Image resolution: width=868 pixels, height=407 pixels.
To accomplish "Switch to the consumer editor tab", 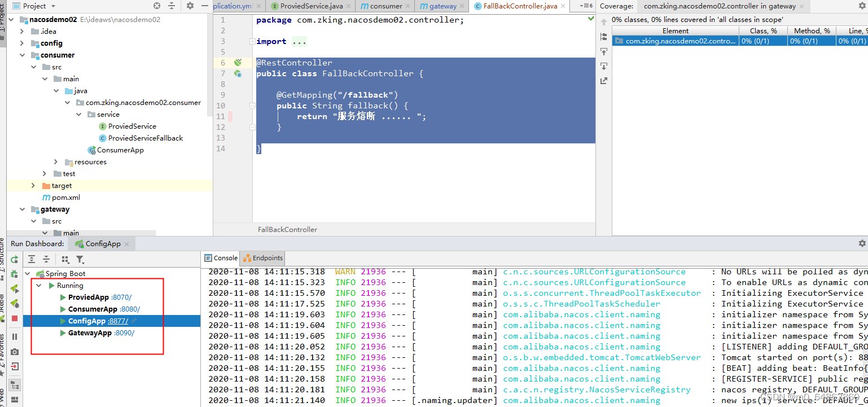I will 385,6.
